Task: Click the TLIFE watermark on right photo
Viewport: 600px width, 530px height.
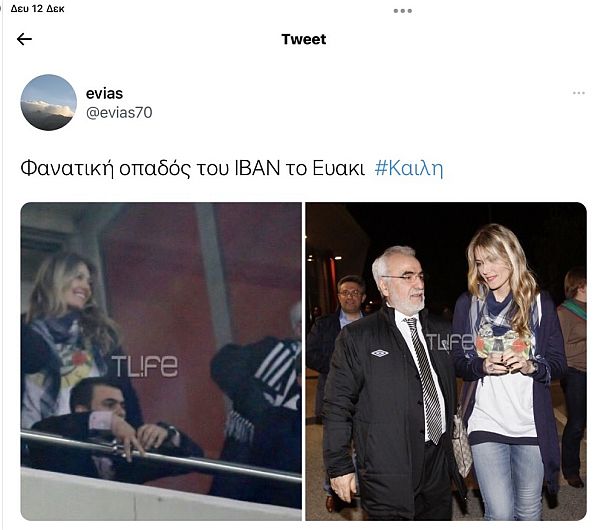Action: pos(449,342)
